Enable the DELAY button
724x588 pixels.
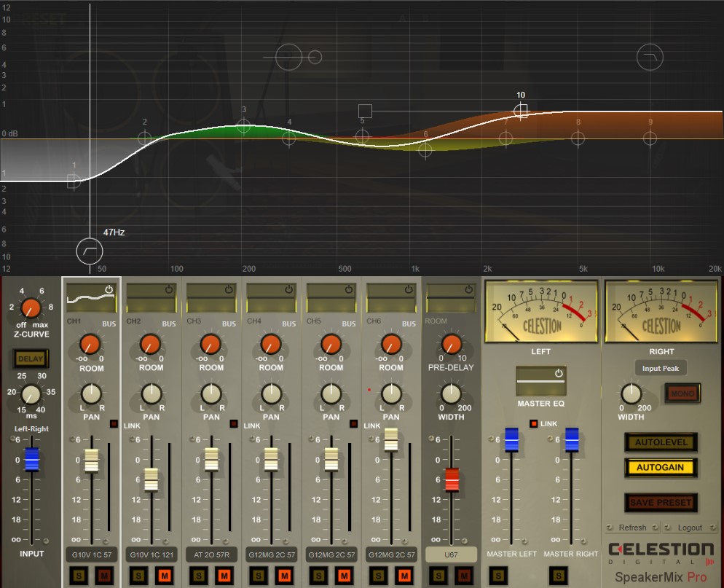[x=31, y=358]
